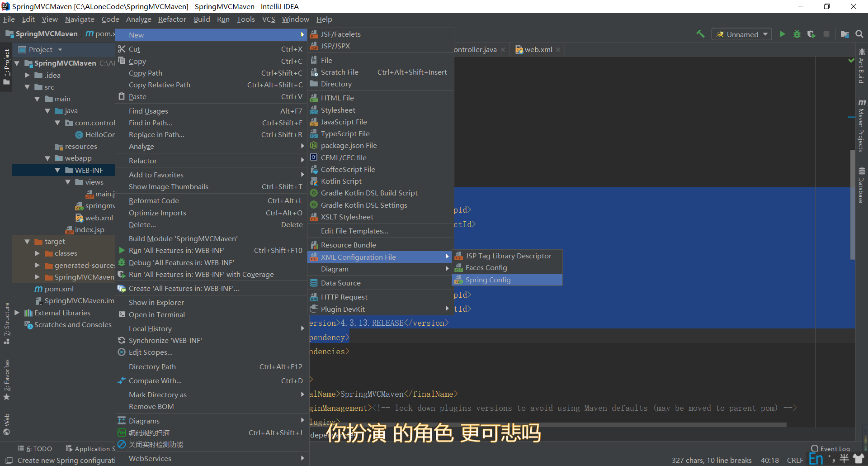Create a new JavaScript File

381,122
